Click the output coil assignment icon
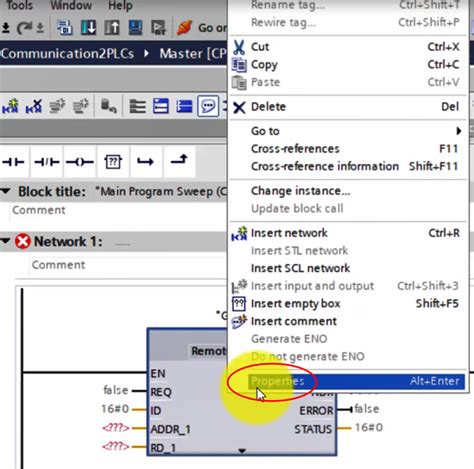 point(80,162)
